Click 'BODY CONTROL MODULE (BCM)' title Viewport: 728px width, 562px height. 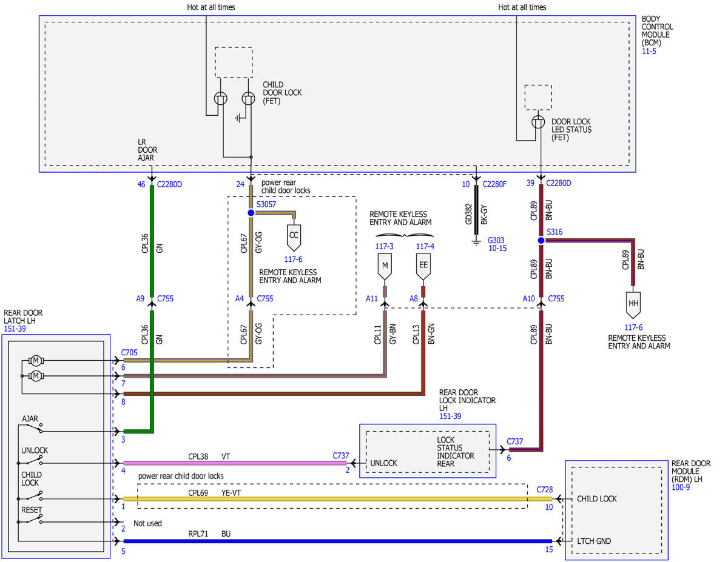[x=658, y=31]
